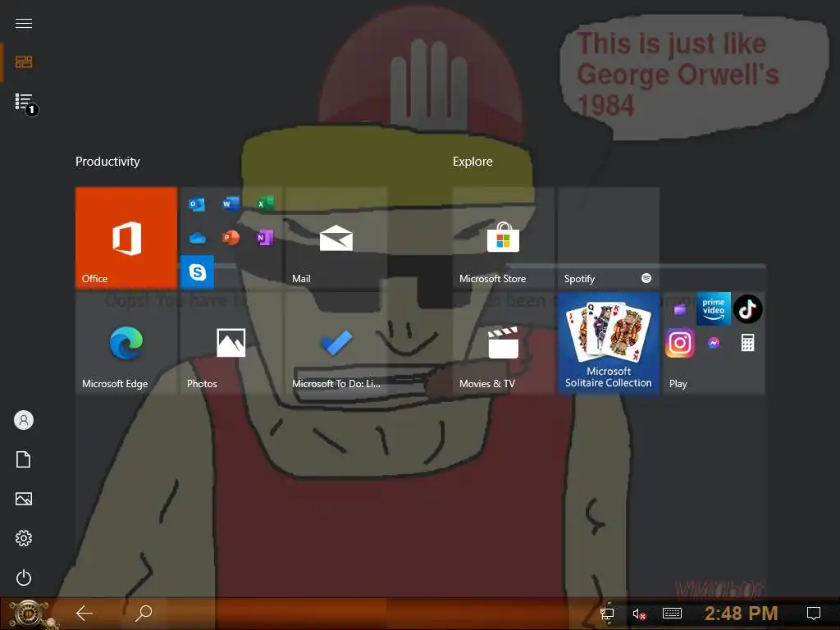
Task: Open the hamburger menu at top left
Action: tap(24, 23)
